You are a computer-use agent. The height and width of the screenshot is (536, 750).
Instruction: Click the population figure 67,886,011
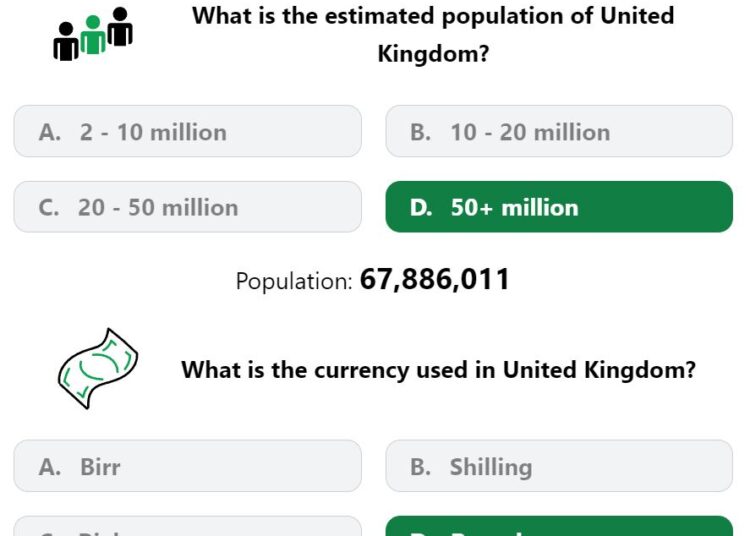pyautogui.click(x=435, y=279)
